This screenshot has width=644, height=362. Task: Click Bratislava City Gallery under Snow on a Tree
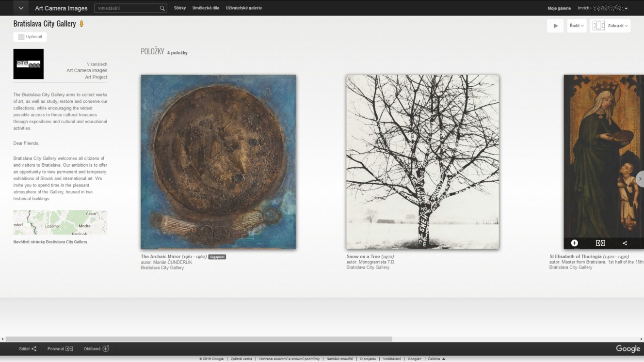(x=368, y=268)
